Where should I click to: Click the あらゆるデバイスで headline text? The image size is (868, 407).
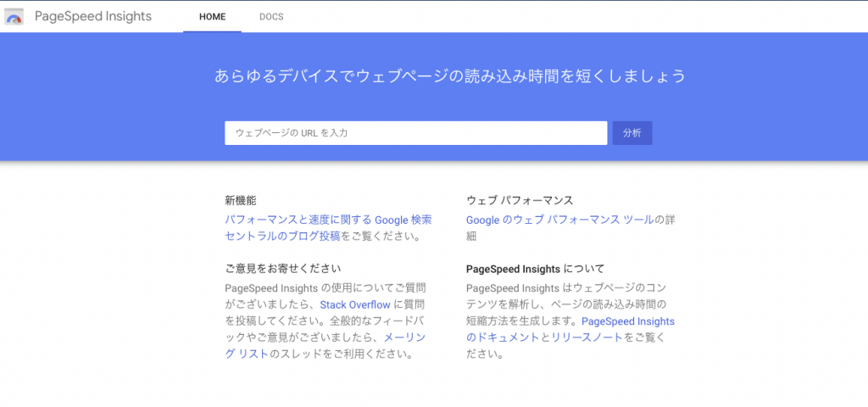(450, 75)
